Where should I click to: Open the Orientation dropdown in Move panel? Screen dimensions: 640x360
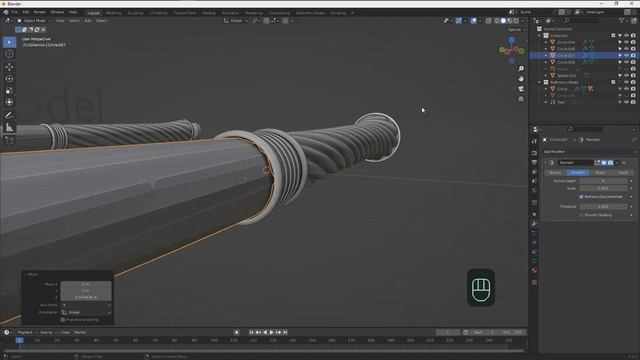coord(86,312)
